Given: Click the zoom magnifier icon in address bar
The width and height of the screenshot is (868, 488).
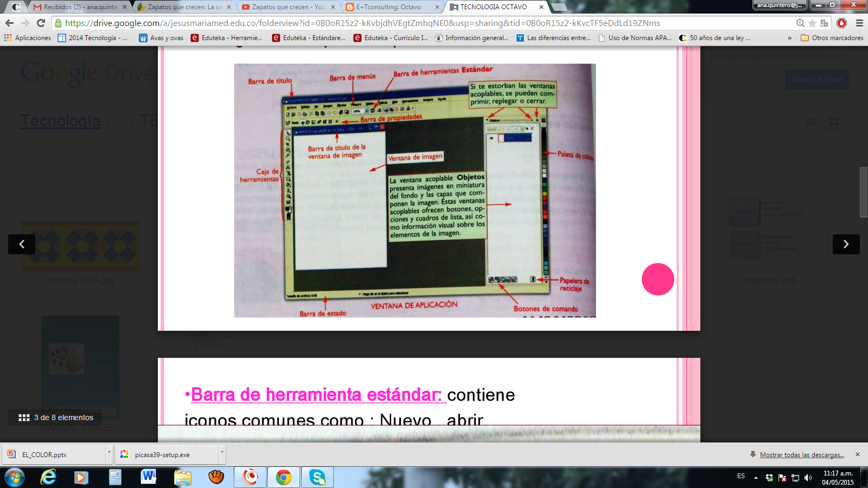Looking at the screenshot, I should coord(800,23).
